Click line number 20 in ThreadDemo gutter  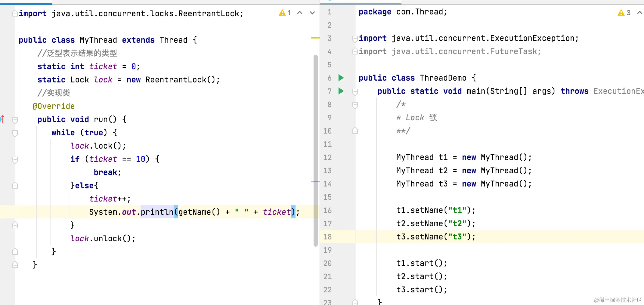point(327,263)
